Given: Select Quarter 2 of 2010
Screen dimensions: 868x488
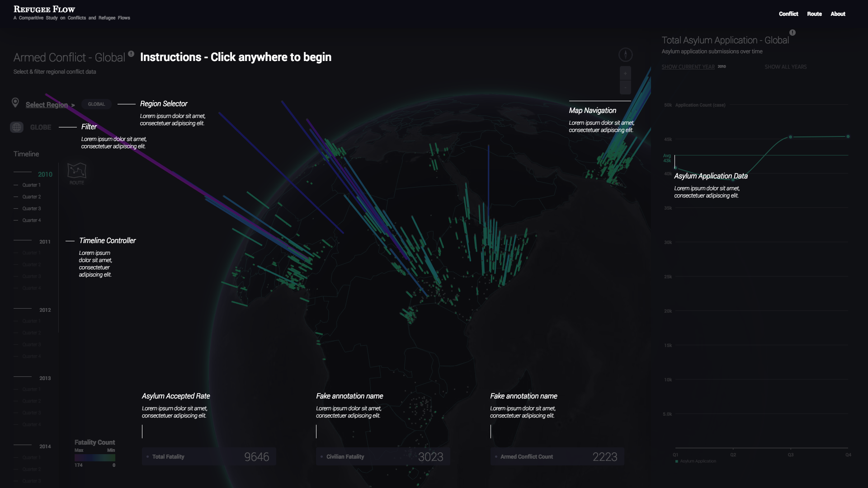Looking at the screenshot, I should coord(32,197).
